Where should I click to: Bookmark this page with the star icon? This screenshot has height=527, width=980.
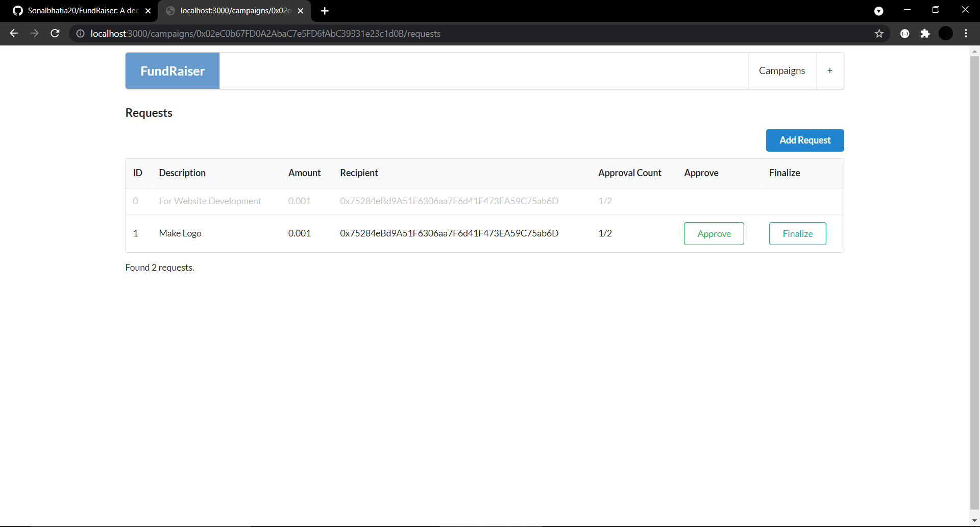[879, 33]
